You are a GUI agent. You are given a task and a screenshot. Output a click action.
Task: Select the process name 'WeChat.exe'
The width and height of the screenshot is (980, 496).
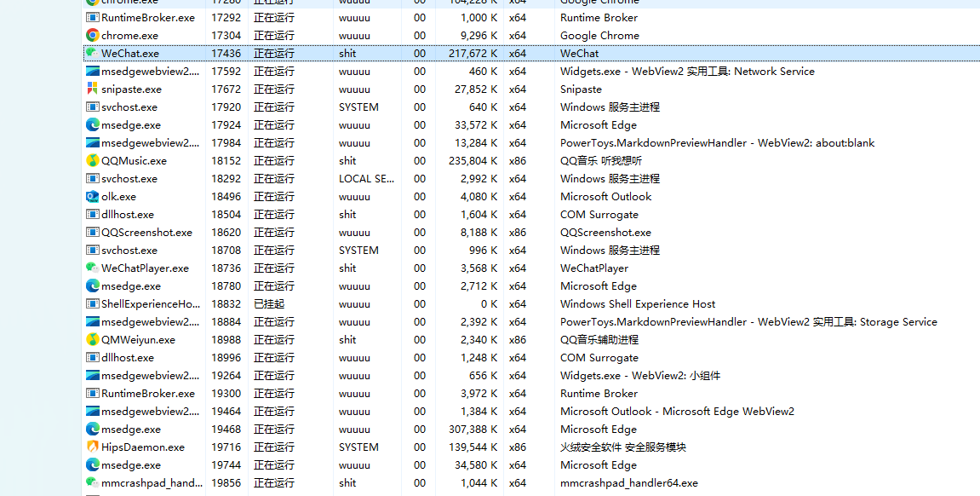130,53
